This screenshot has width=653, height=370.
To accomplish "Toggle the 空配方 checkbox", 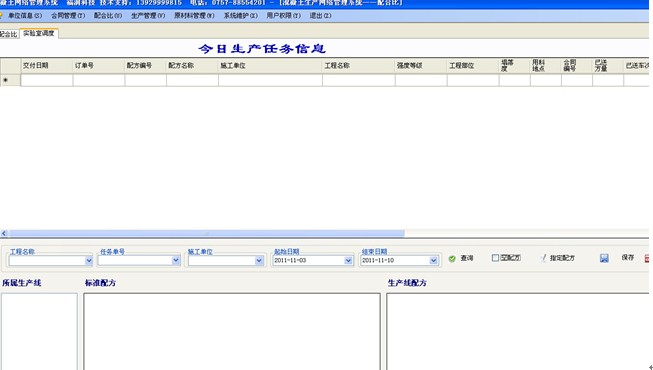I will pos(495,258).
